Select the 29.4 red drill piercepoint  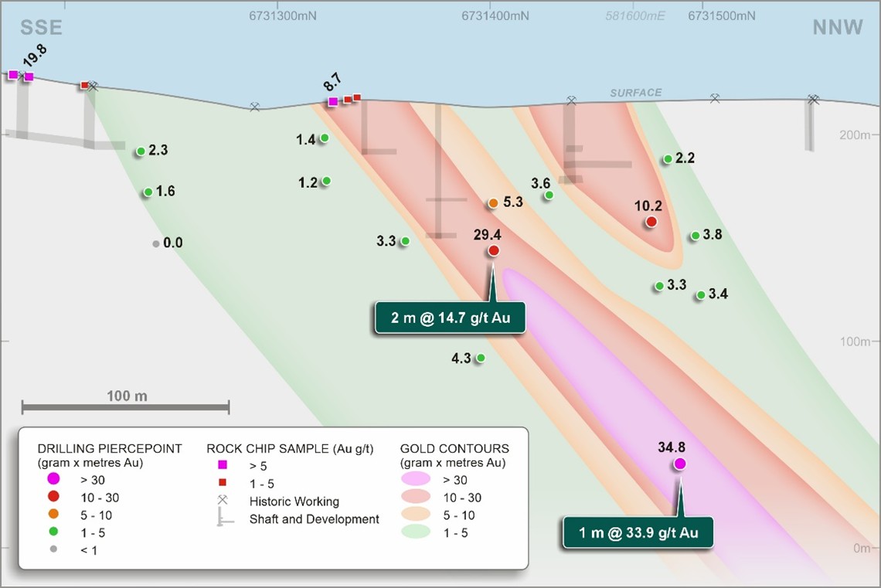pos(493,250)
